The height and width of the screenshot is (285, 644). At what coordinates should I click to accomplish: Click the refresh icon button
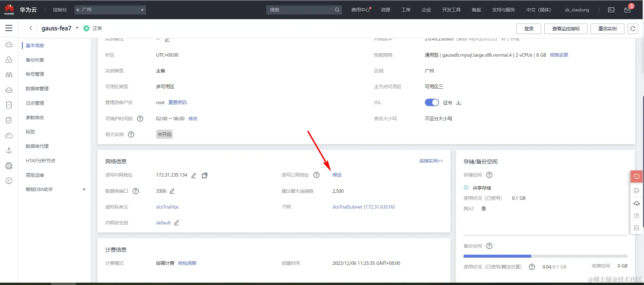[x=633, y=29]
